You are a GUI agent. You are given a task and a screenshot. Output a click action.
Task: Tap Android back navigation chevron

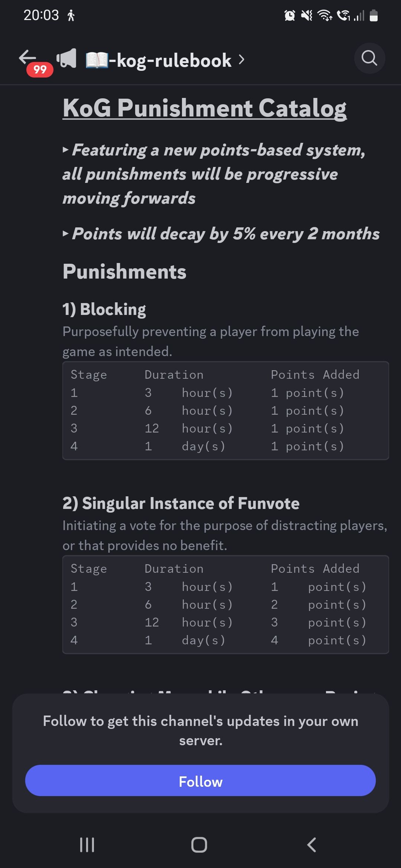pos(312,845)
